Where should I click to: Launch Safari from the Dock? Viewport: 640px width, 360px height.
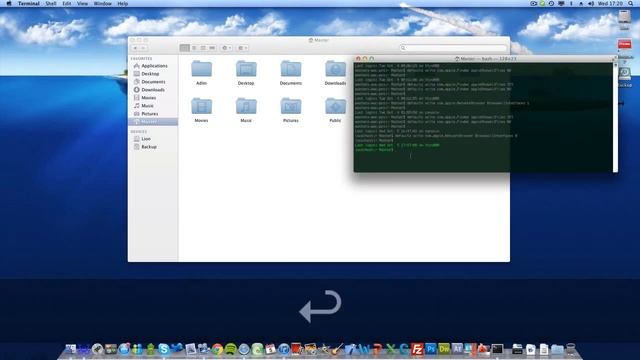(244, 349)
